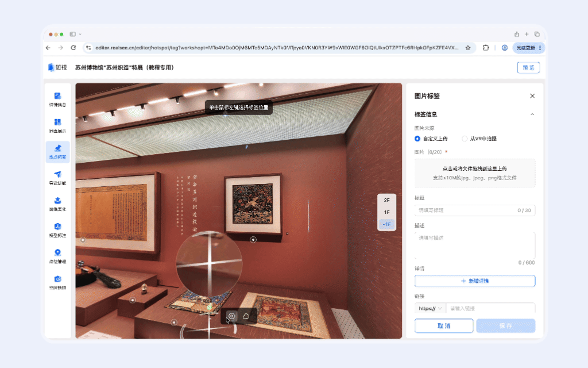Switch to floor 2F
This screenshot has height=368, width=588.
(x=386, y=200)
